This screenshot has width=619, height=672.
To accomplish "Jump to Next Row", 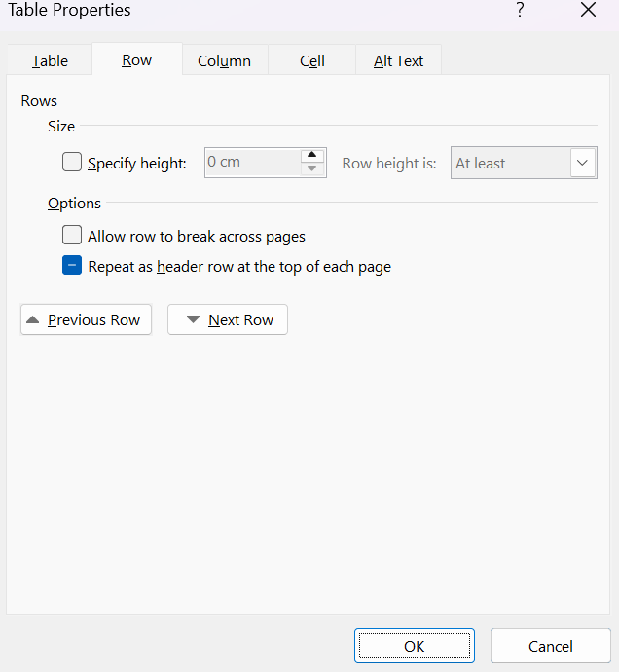I will click(228, 319).
